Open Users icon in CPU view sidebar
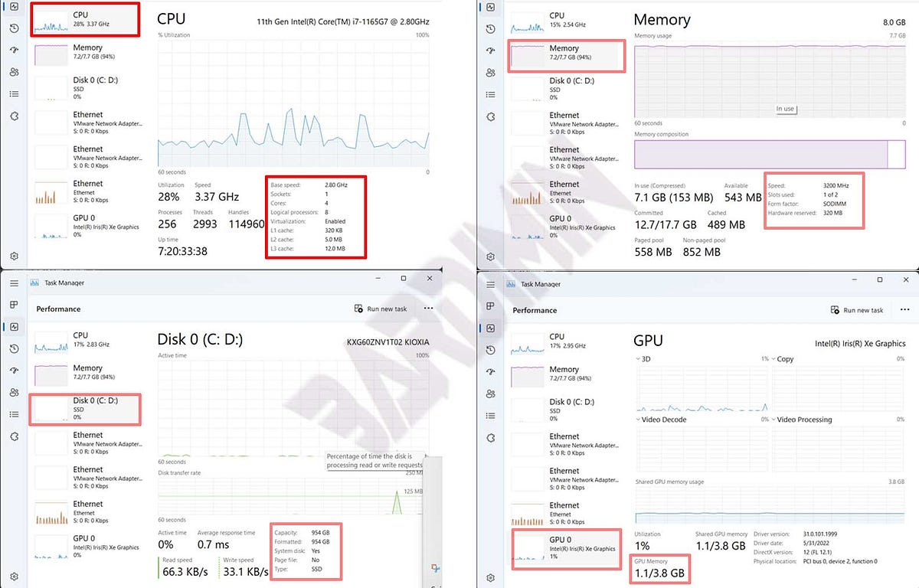919x588 pixels. pos(14,72)
